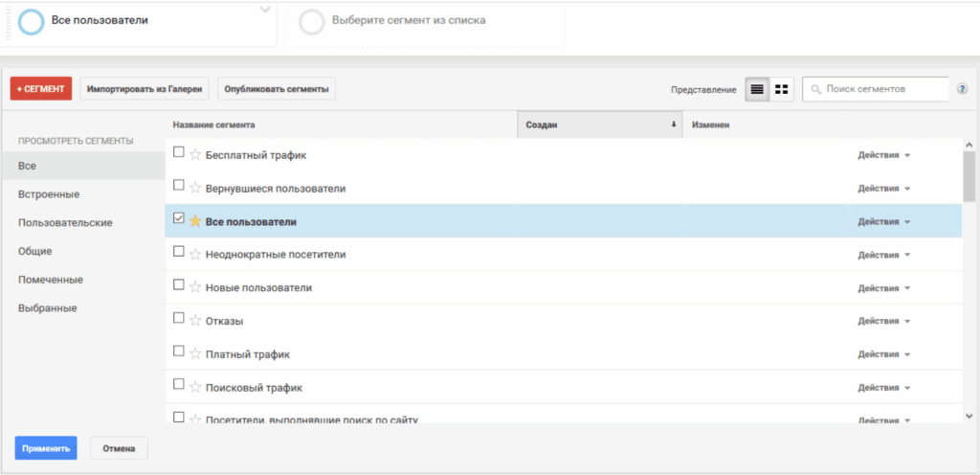Expand Действия menu for Неоднократные посетители

(x=883, y=255)
